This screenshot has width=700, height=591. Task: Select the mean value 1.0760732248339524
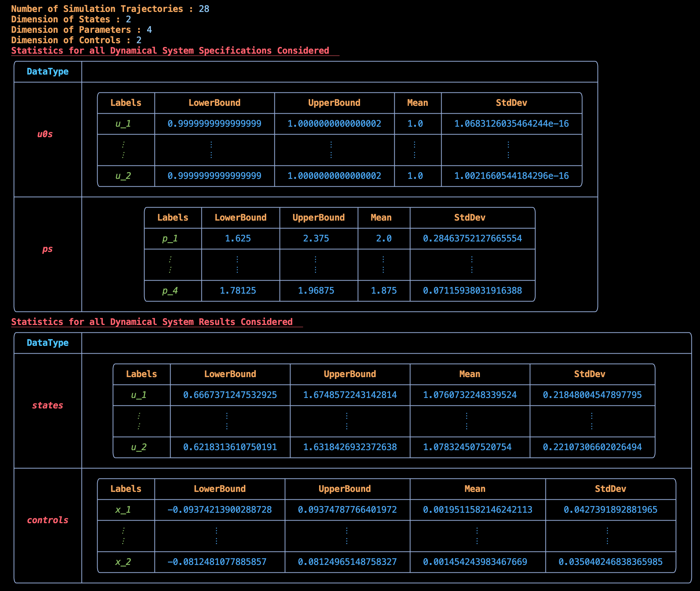[470, 395]
